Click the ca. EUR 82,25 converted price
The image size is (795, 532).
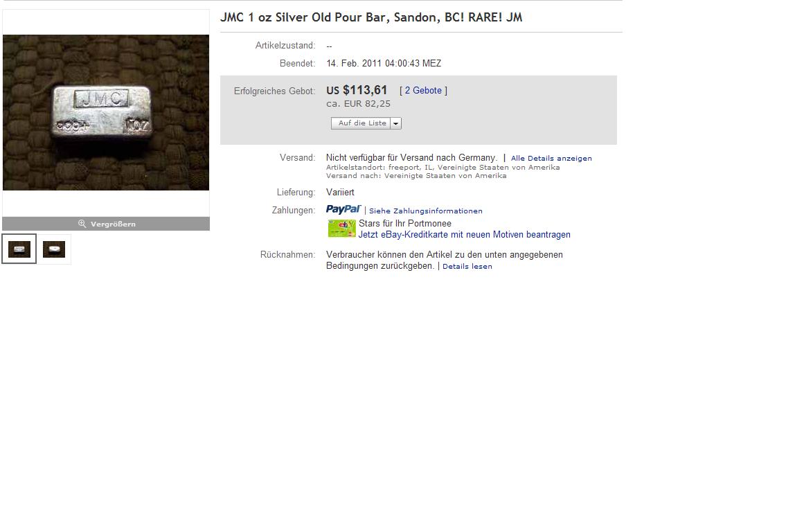(x=359, y=103)
